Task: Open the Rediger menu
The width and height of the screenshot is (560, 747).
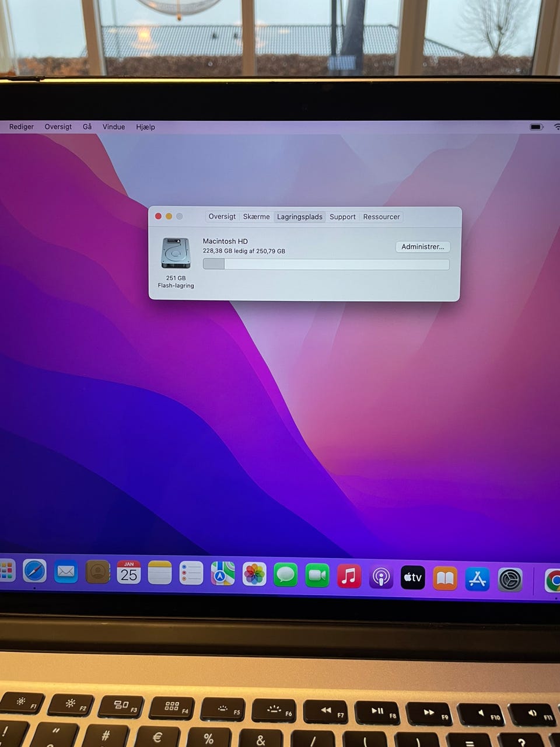Action: pos(22,127)
